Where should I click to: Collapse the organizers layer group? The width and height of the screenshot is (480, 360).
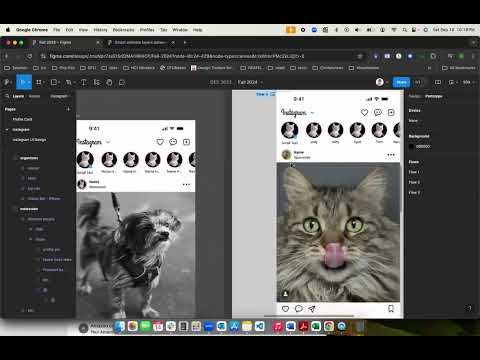pos(15,158)
